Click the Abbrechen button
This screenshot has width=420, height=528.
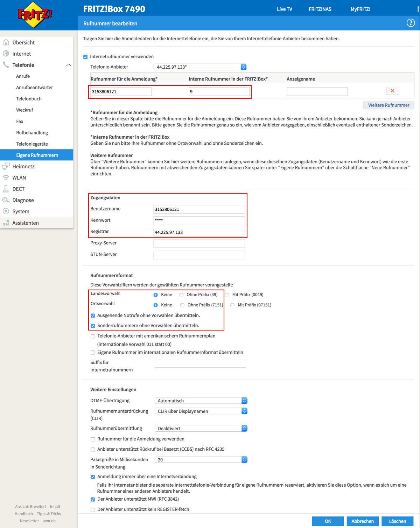pos(363,521)
